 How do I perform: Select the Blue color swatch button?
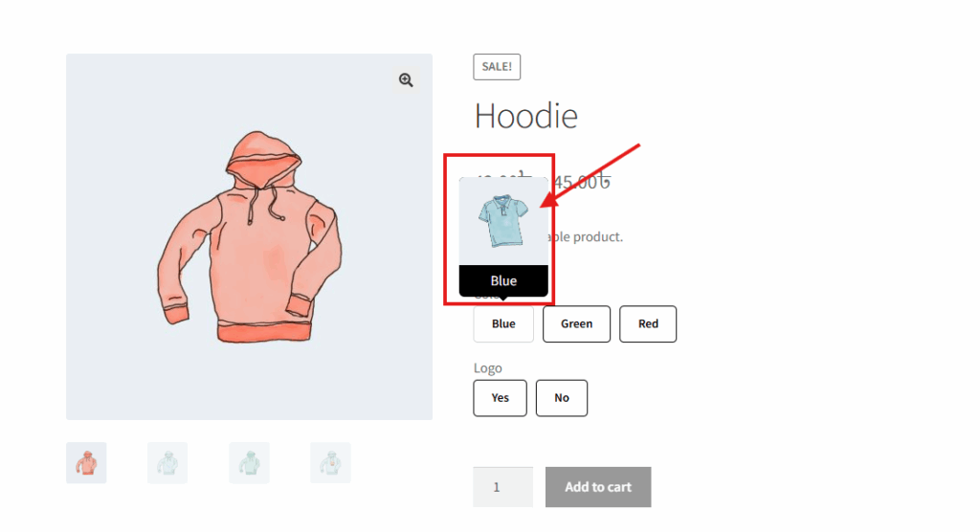tap(503, 323)
